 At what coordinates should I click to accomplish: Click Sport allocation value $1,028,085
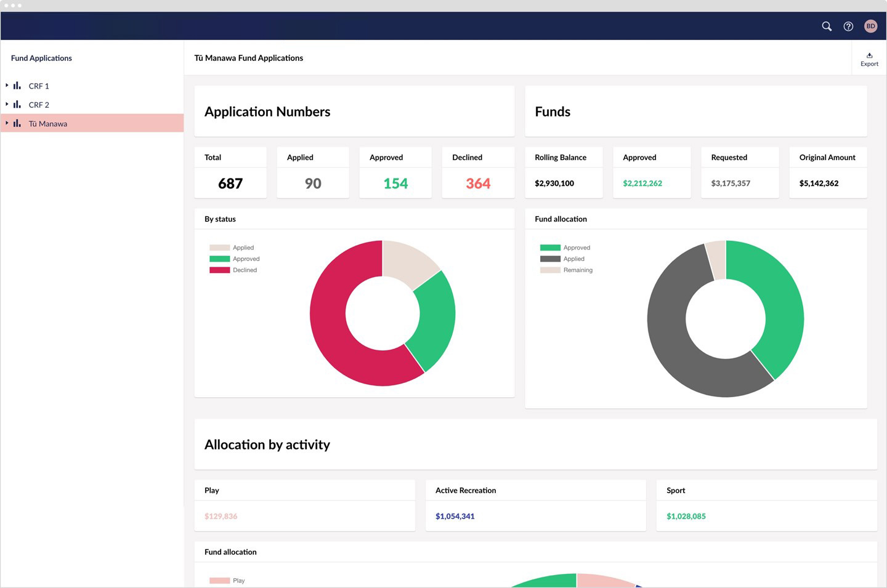click(686, 517)
